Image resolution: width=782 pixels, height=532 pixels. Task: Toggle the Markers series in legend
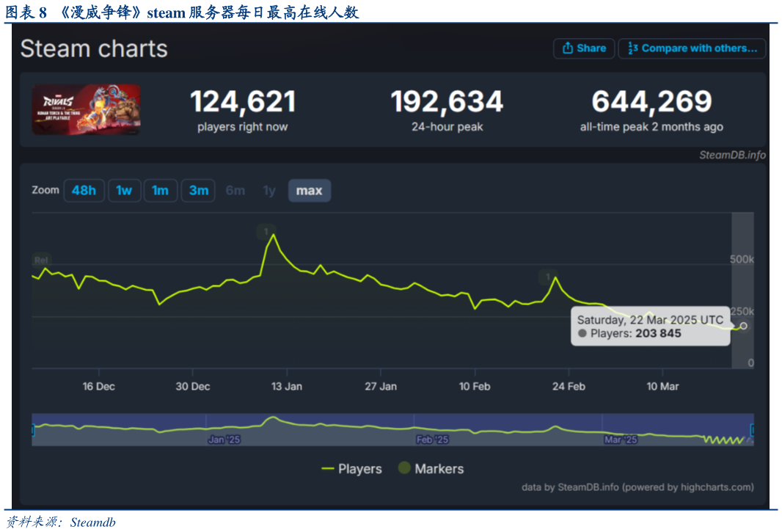pos(431,469)
